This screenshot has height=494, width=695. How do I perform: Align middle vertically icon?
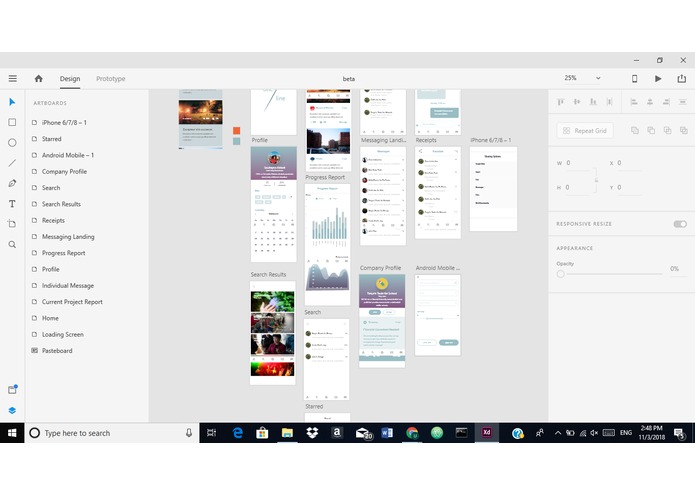click(x=577, y=102)
